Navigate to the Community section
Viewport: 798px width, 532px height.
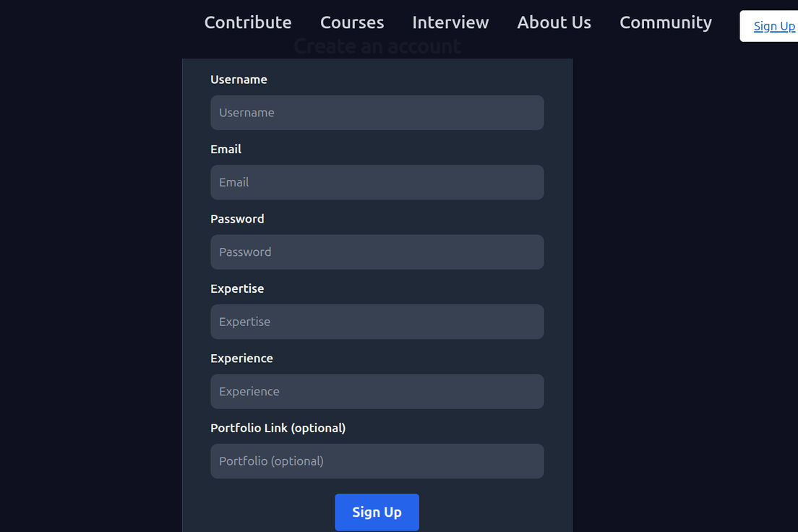coord(665,22)
